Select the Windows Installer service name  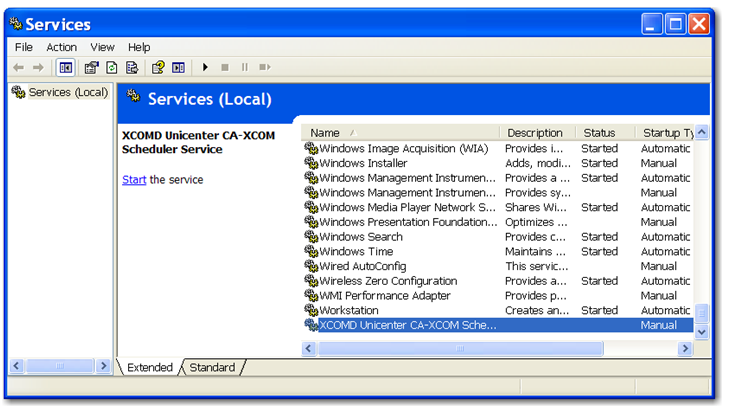(x=363, y=163)
